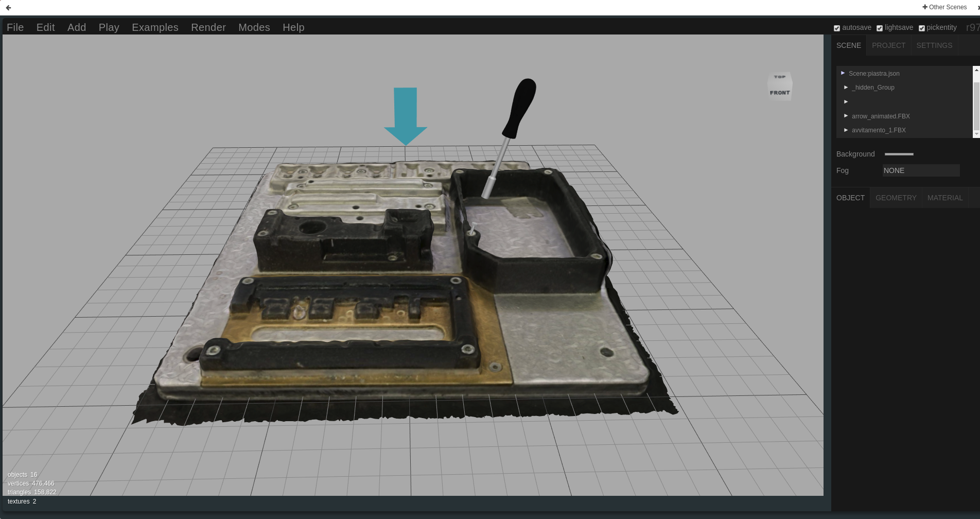
Task: Select the MATERIAL tab
Action: (x=945, y=198)
